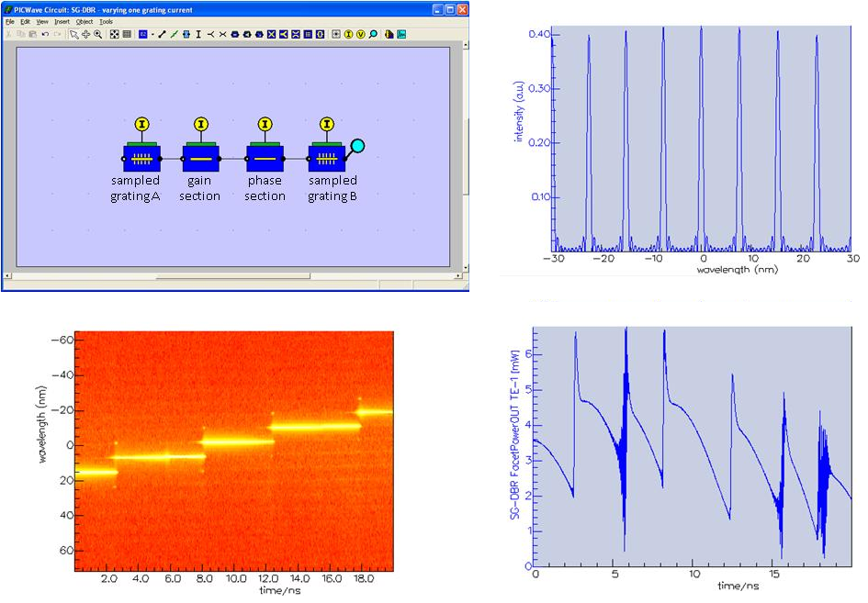The height and width of the screenshot is (603, 868).
Task: Select the arrow pointer tool
Action: [73, 34]
